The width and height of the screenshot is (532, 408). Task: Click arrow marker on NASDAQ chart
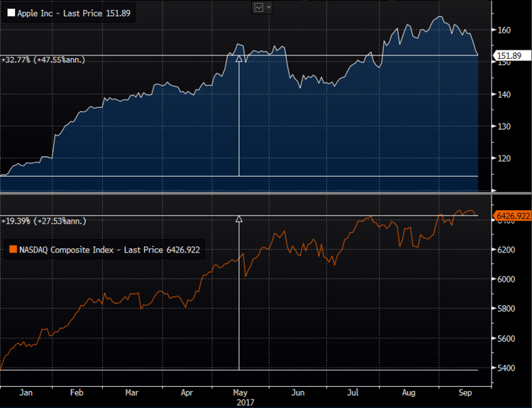click(239, 219)
